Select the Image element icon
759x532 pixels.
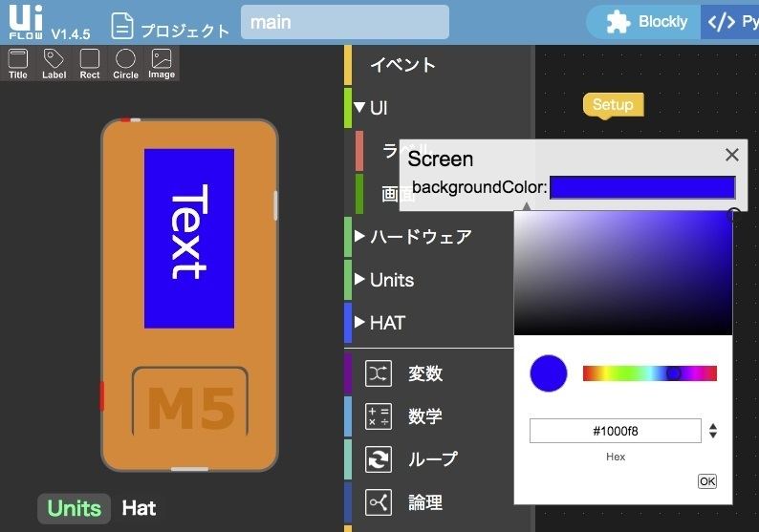tap(162, 63)
